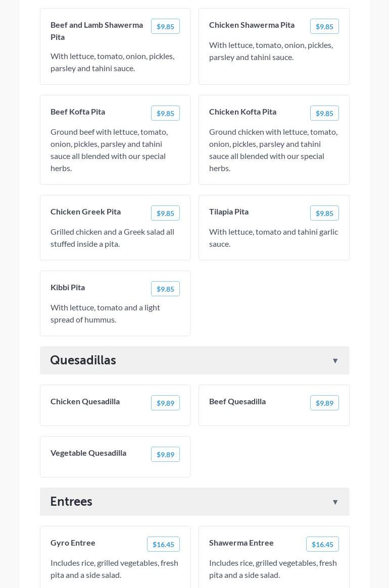Screen dimensions: 389x588
Task: Click Shawerma Entree price button
Action: pyautogui.click(x=322, y=544)
